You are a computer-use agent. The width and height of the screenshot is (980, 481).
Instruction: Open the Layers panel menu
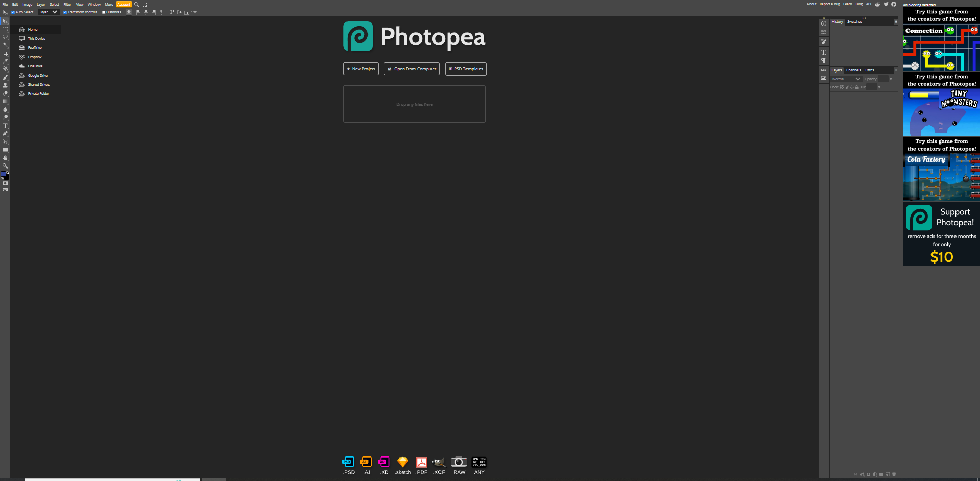[x=896, y=70]
